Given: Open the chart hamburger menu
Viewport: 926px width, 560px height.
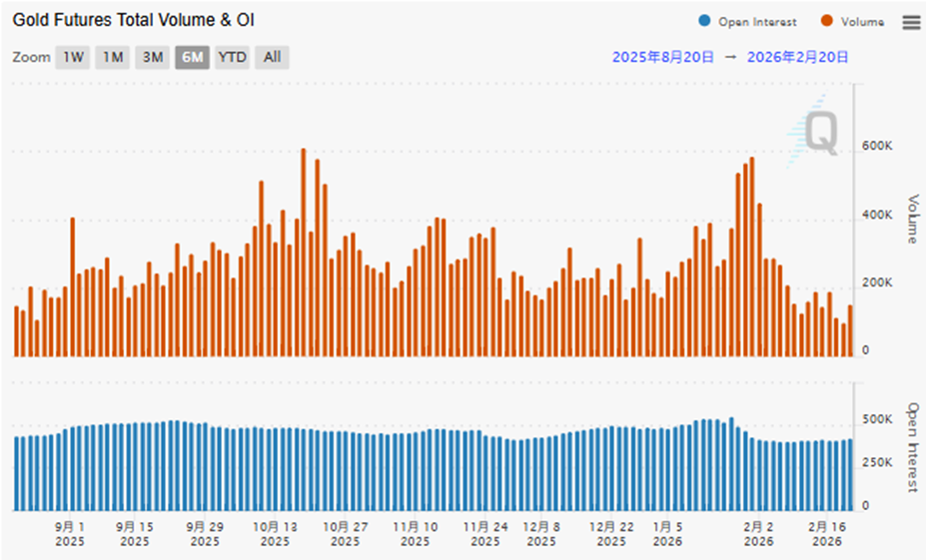Looking at the screenshot, I should (x=911, y=23).
